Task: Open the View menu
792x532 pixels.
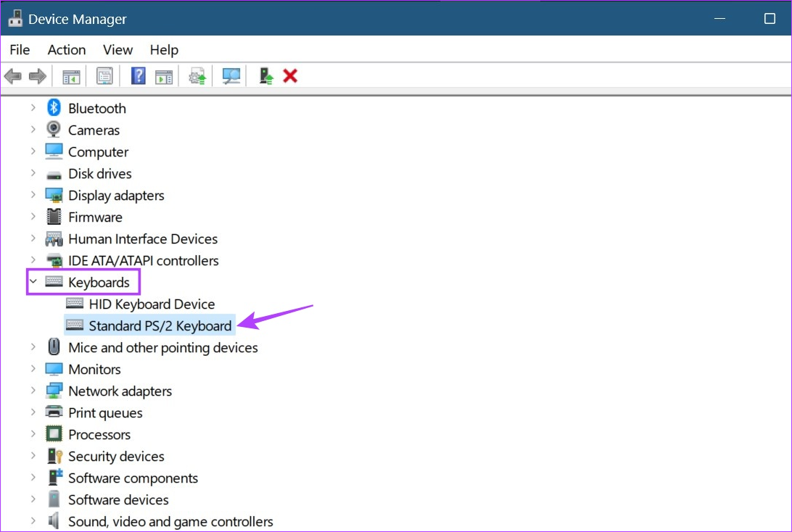Action: pos(117,49)
